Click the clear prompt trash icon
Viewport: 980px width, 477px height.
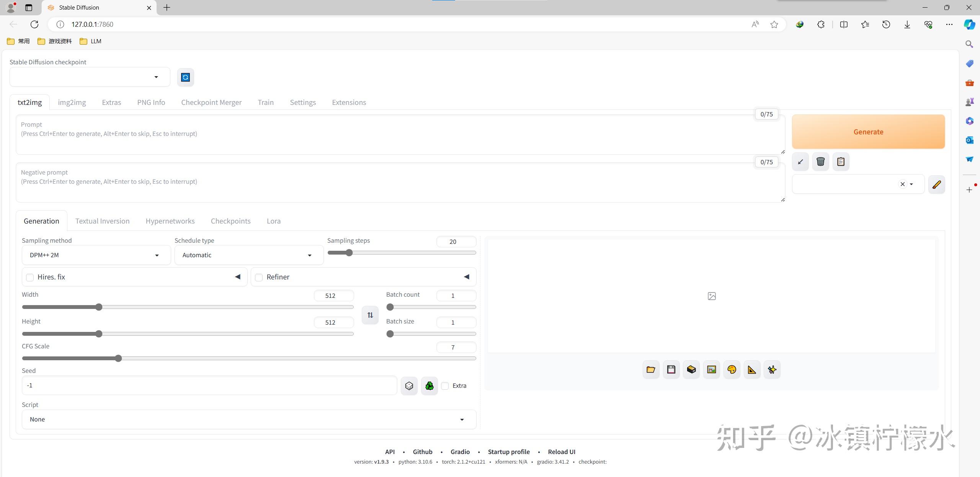[x=820, y=162]
